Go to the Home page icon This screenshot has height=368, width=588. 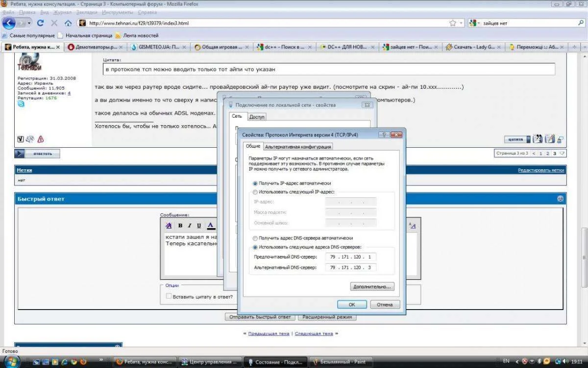(68, 23)
